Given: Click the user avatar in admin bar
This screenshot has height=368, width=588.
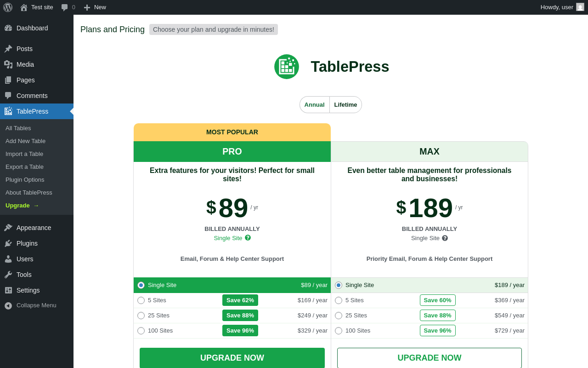Looking at the screenshot, I should click(580, 7).
